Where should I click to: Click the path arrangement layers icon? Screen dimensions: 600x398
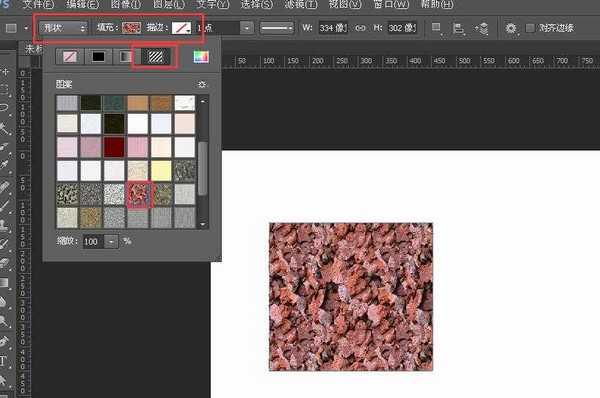[482, 28]
